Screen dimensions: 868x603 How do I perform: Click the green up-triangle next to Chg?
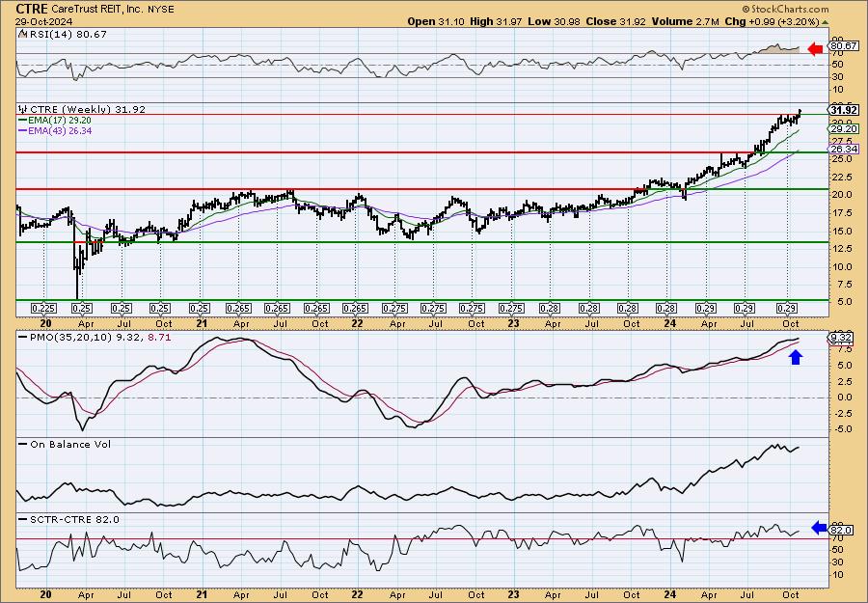(x=825, y=22)
